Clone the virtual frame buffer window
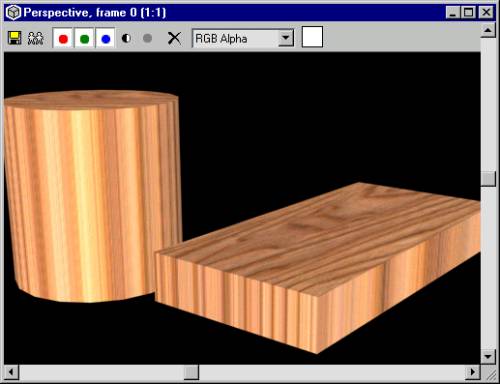 [x=35, y=38]
